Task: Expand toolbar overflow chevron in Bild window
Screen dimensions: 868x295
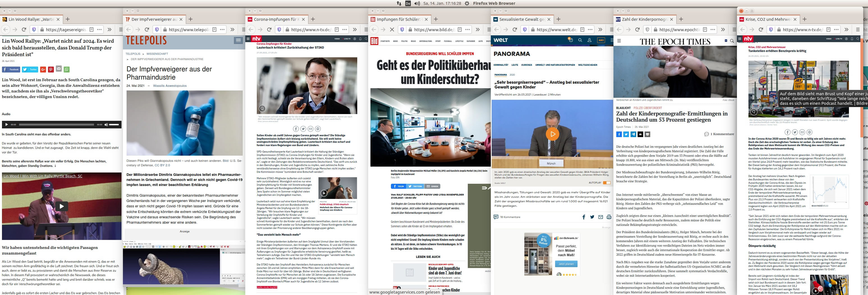Action: click(x=477, y=30)
